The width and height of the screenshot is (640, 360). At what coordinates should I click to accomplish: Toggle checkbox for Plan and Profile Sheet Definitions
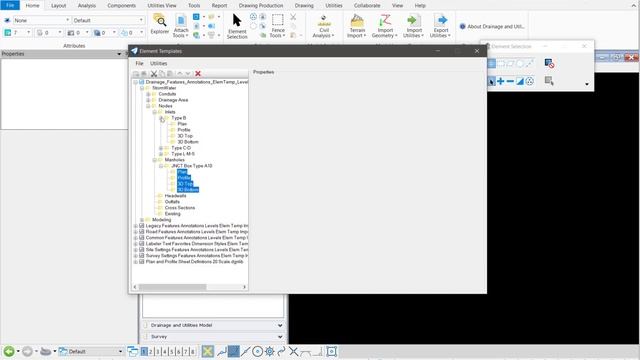click(x=142, y=262)
